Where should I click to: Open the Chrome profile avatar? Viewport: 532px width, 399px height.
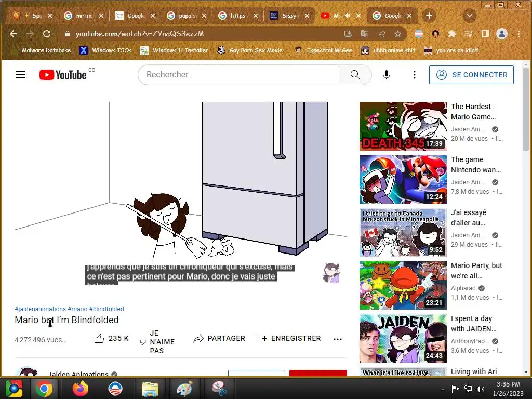(502, 34)
